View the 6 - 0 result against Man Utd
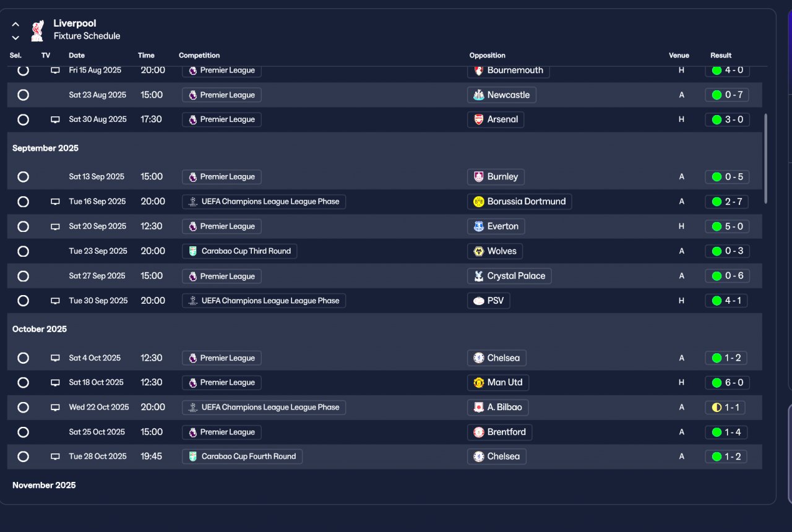 (x=727, y=382)
